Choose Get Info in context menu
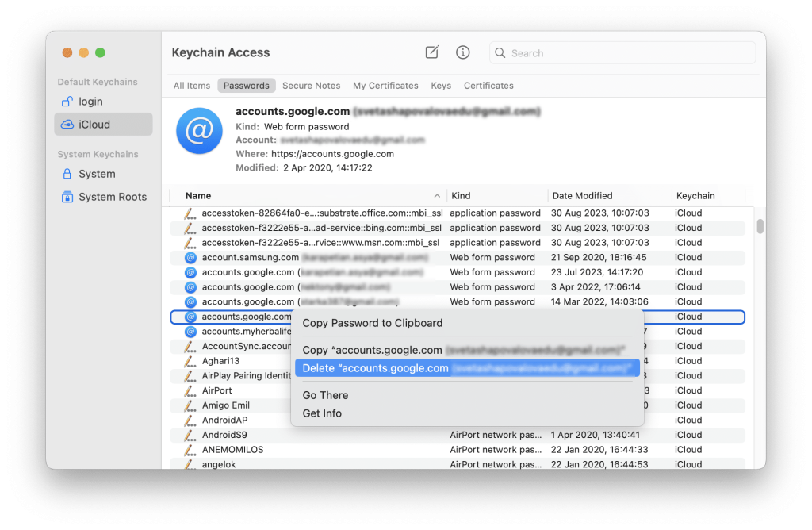812x530 pixels. [467, 413]
